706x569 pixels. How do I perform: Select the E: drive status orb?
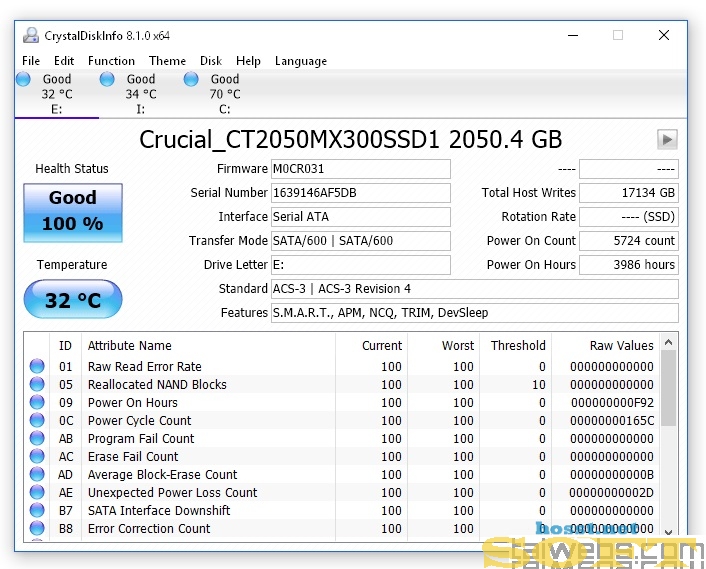coord(23,79)
